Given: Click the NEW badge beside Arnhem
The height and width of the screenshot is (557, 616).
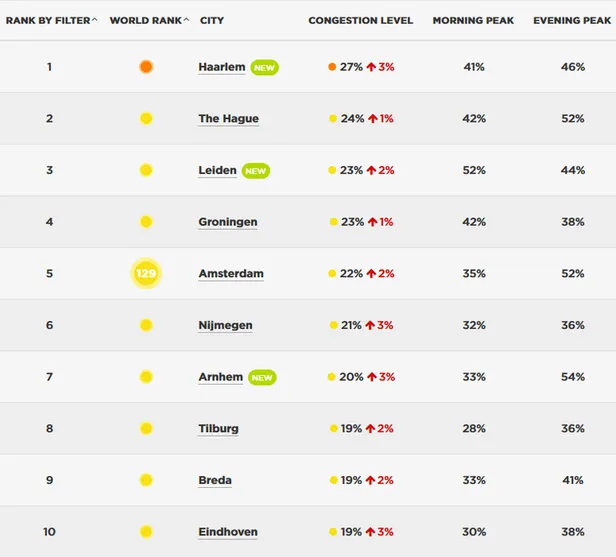Looking at the screenshot, I should coord(262,377).
